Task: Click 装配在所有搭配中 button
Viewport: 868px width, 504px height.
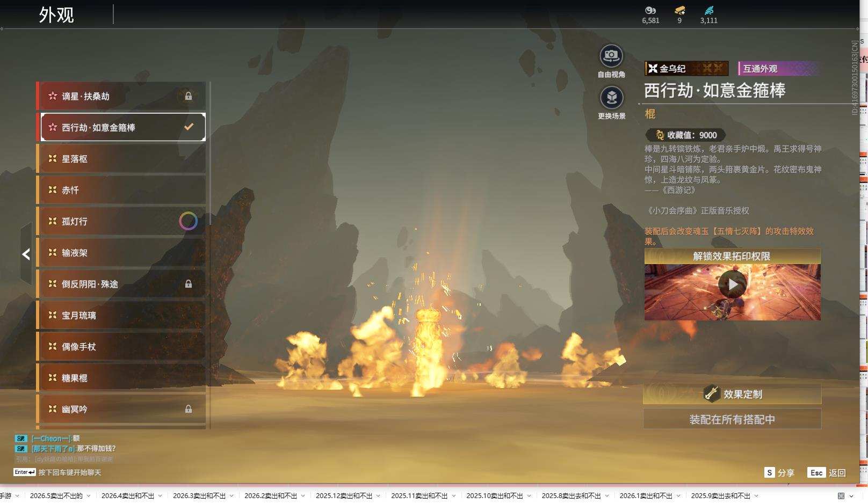Action: 732,419
